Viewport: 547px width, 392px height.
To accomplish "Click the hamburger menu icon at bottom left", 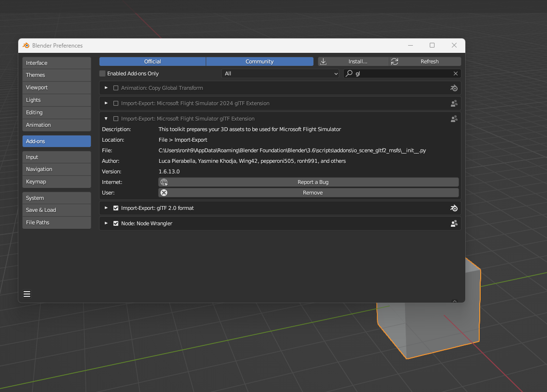I will (x=27, y=294).
